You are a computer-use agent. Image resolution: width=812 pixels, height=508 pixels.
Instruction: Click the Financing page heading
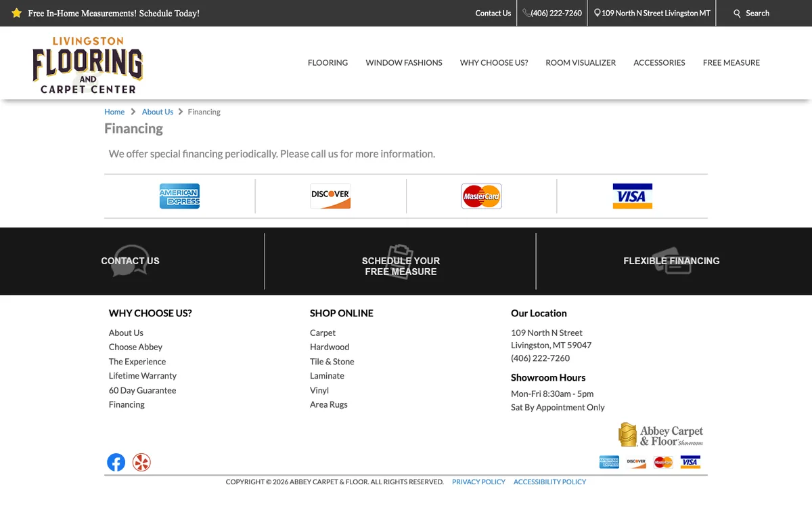pos(133,129)
